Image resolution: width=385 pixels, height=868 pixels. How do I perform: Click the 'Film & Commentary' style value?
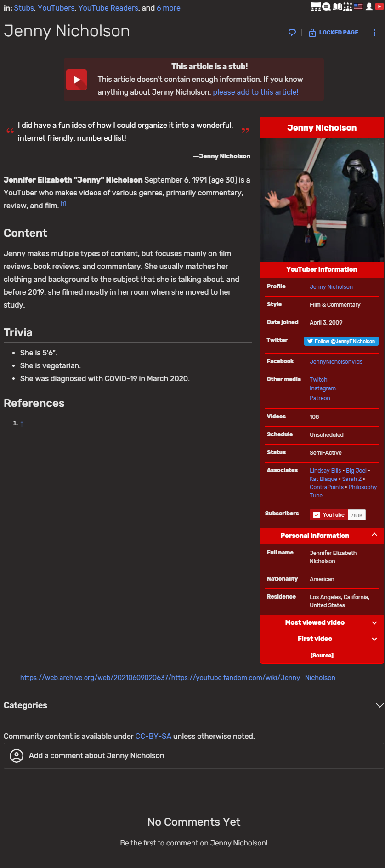tap(335, 305)
